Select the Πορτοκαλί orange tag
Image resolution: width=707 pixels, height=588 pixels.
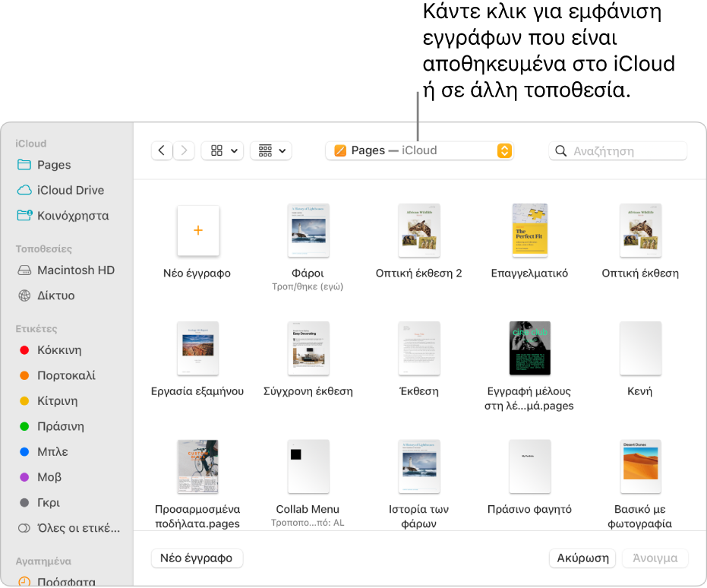(25, 375)
